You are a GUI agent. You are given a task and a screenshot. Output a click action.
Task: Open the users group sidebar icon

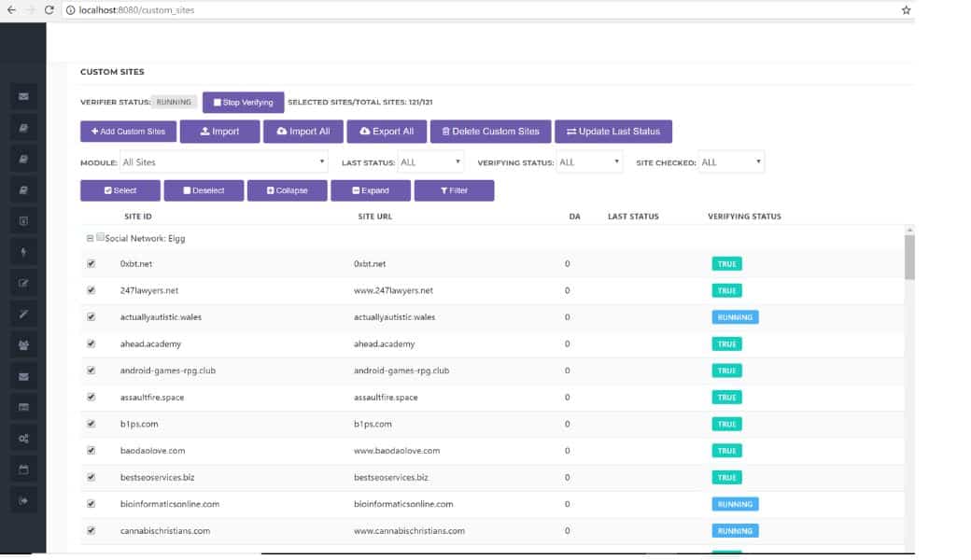coord(23,345)
